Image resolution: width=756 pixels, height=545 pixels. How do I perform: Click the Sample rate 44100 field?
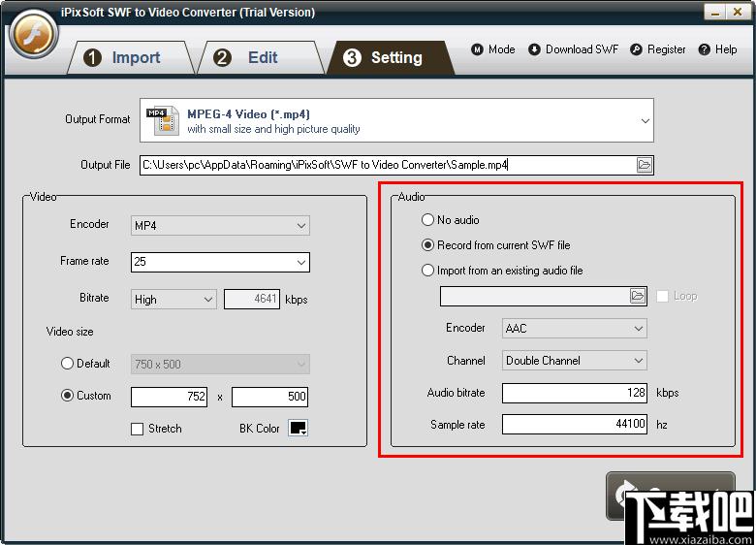(x=574, y=424)
